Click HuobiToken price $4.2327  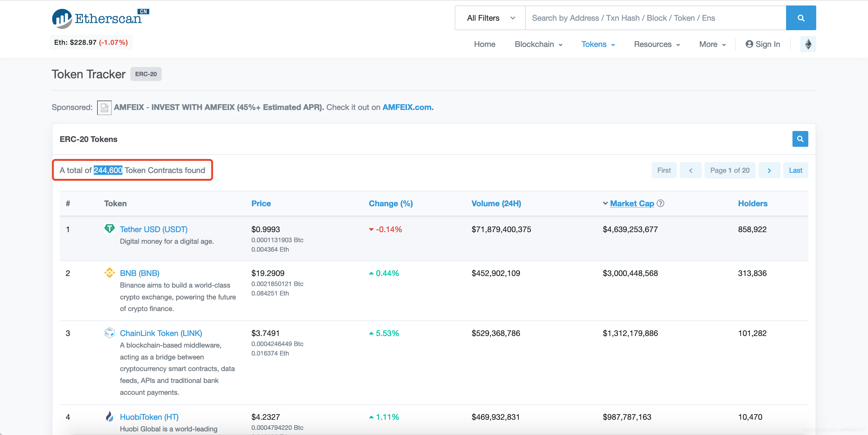tap(265, 417)
